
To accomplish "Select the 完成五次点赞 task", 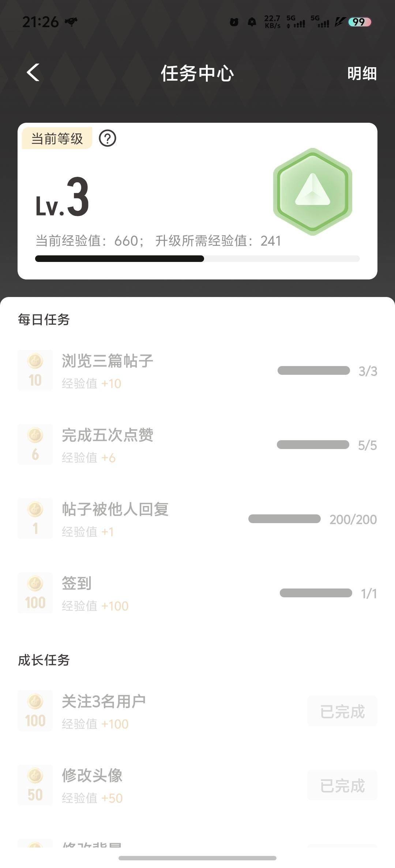I will (108, 435).
